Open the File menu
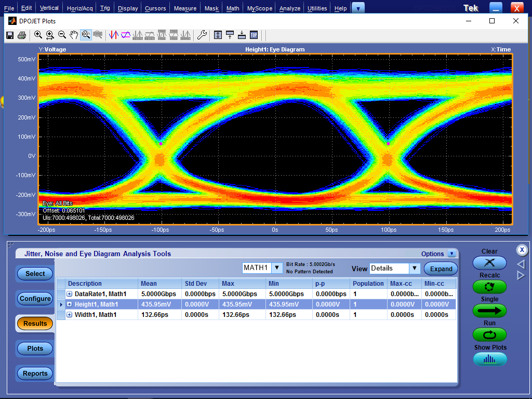 tap(9, 8)
